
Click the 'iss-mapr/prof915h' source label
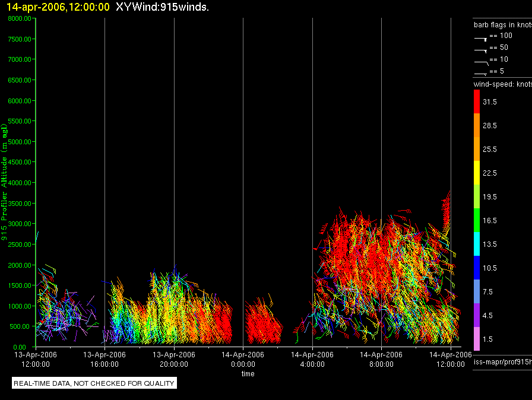coord(503,362)
